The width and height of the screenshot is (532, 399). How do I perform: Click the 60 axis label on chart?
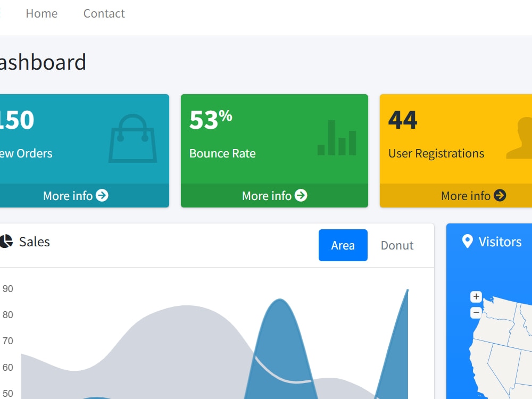pyautogui.click(x=8, y=368)
